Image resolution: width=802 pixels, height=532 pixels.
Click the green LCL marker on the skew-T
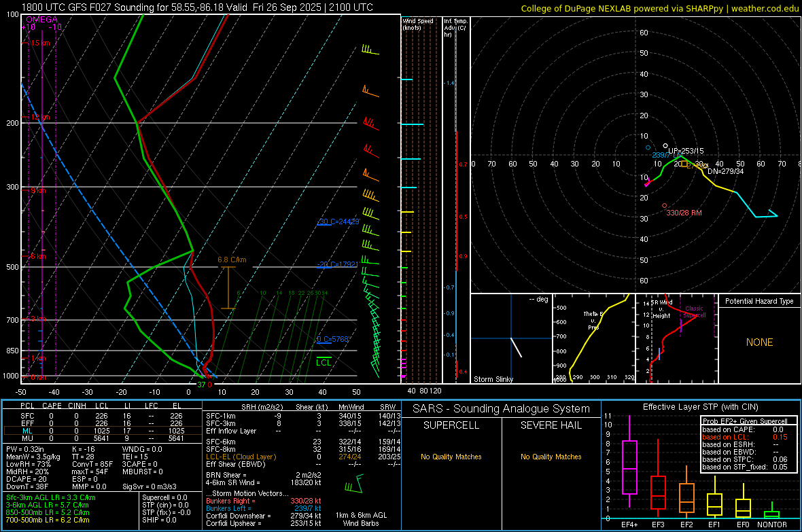point(324,362)
